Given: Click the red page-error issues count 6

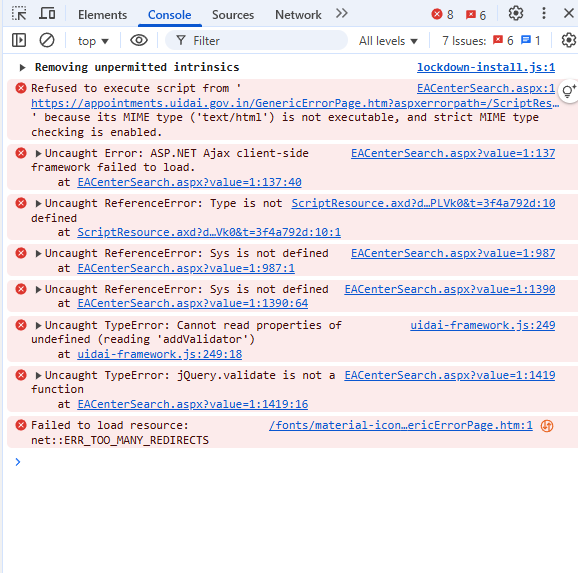Looking at the screenshot, I should click(503, 40).
